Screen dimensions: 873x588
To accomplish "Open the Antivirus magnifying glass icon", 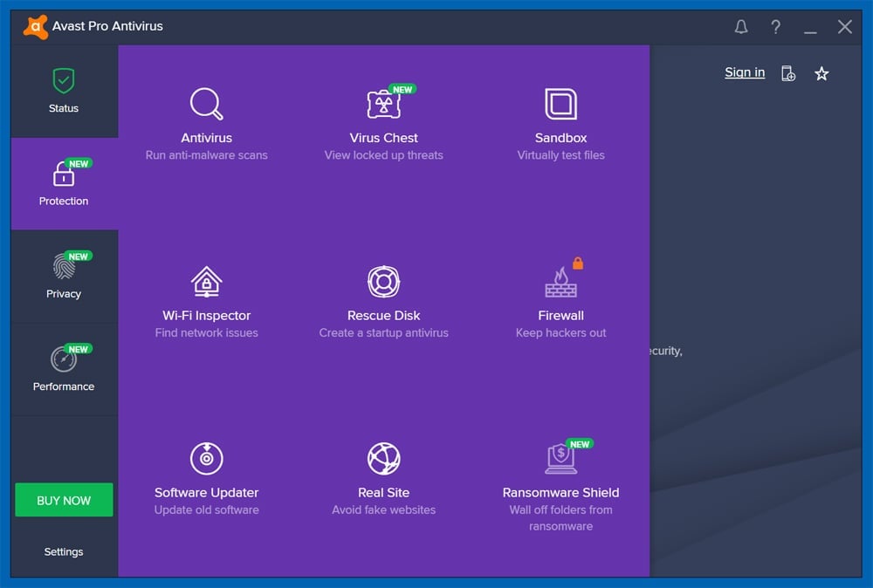I will pos(207,104).
